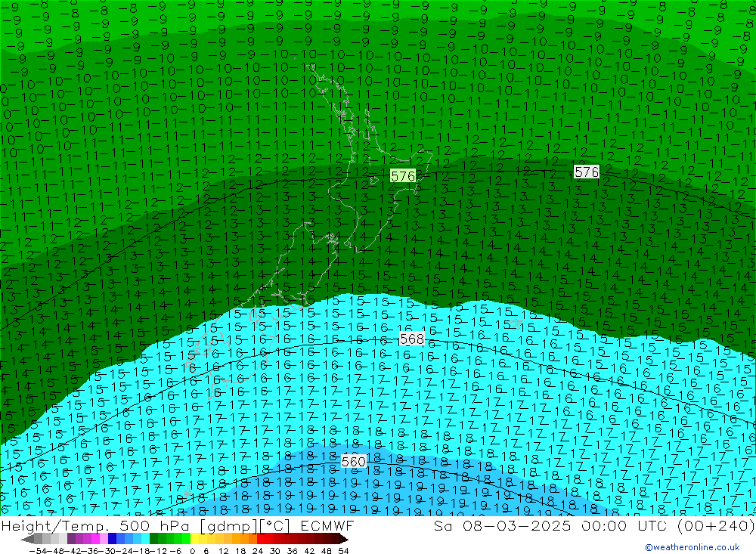Click the dark blue swatch above -30 on legend
This screenshot has width=756, height=554.
(112, 539)
